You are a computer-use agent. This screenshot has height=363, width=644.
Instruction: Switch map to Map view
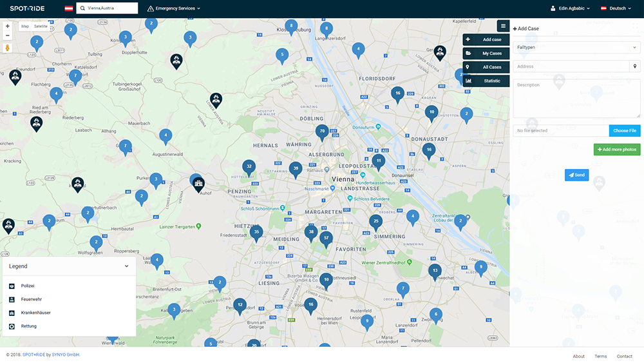(25, 26)
